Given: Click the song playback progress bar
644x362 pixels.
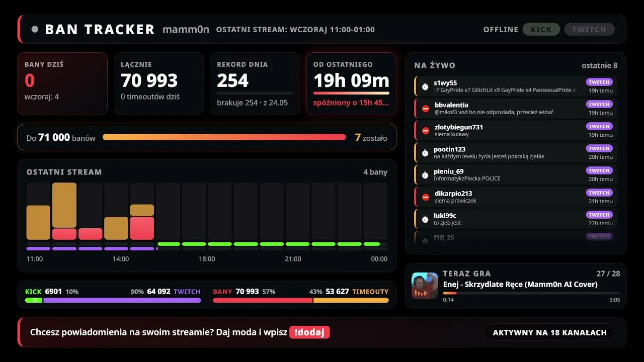Looking at the screenshot, I should point(531,293).
